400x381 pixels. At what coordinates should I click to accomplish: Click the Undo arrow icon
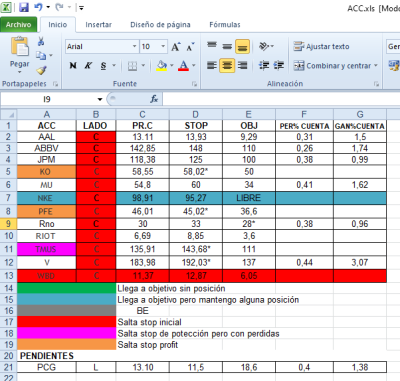(38, 7)
